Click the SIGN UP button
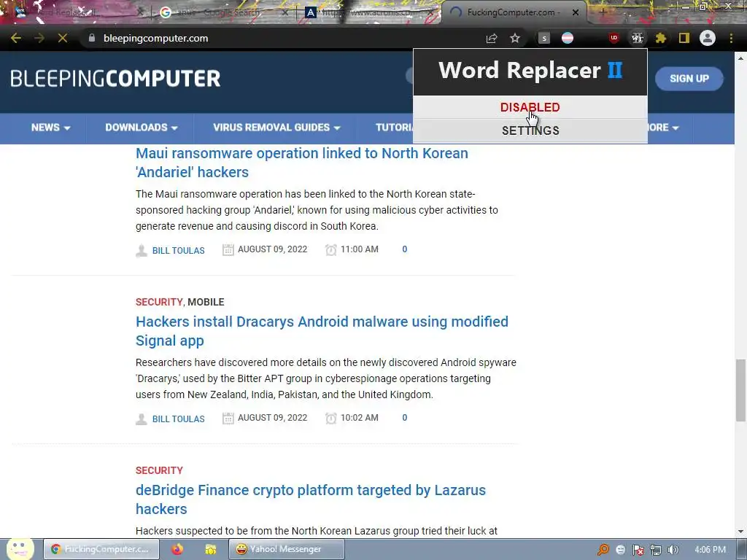This screenshot has width=747, height=560. (689, 79)
